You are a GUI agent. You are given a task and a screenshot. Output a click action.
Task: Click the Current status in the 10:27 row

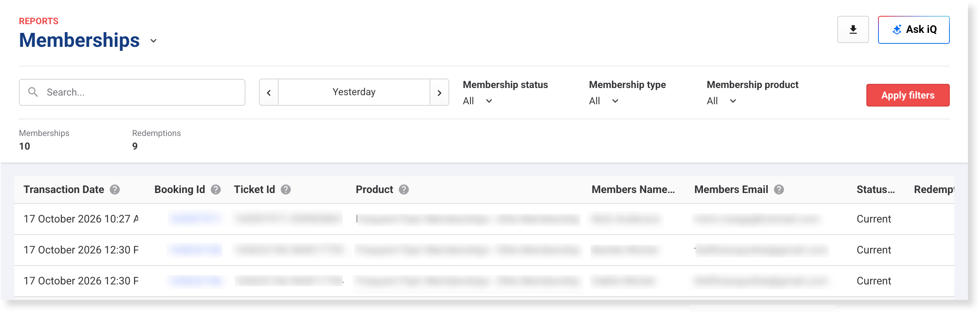point(874,219)
